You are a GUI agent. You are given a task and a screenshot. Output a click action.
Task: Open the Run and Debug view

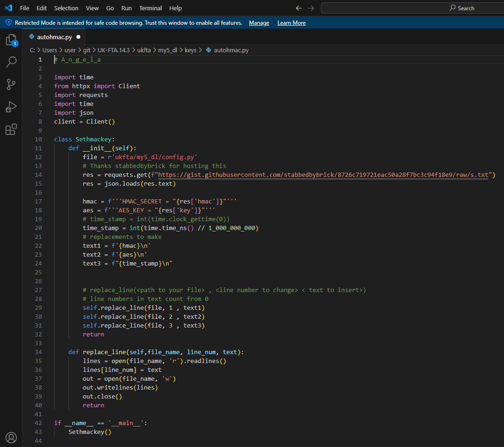11,107
